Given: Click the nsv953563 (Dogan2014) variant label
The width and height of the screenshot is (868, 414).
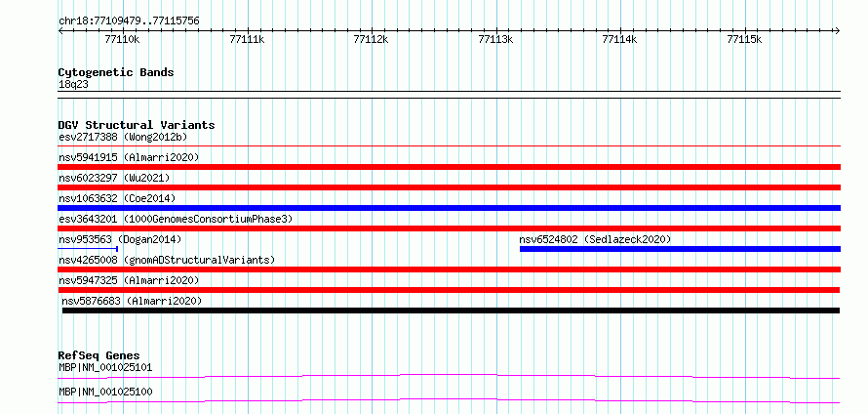Looking at the screenshot, I should (x=120, y=239).
